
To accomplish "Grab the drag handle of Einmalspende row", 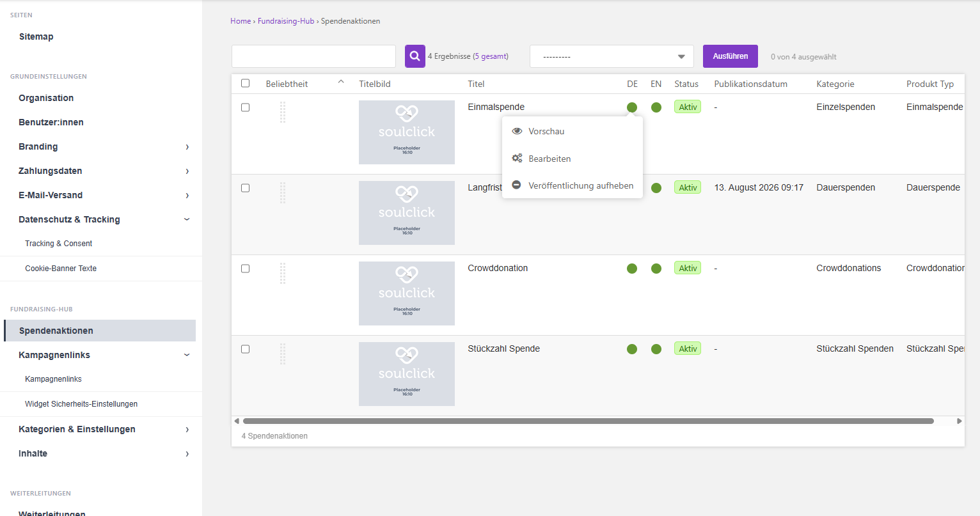I will (x=283, y=113).
